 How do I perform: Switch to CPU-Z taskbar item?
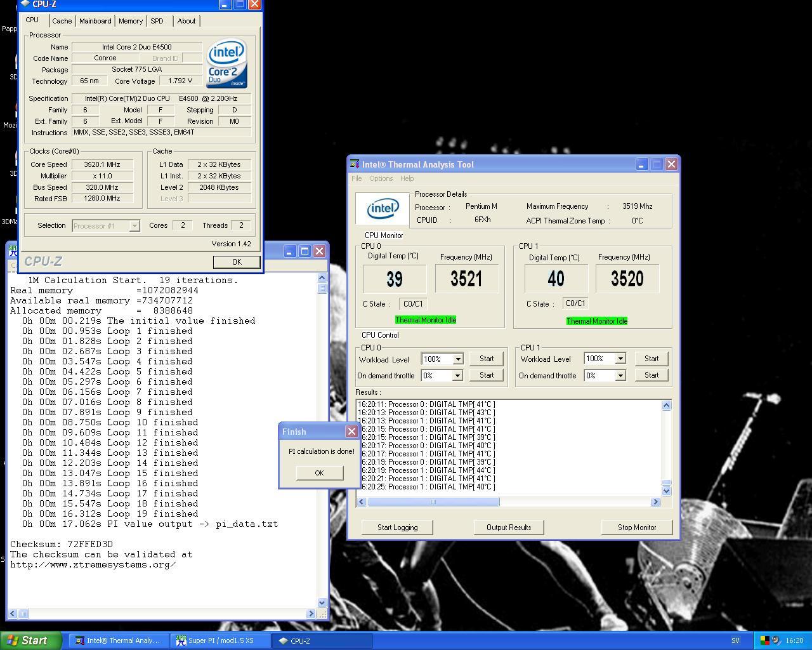[322, 640]
